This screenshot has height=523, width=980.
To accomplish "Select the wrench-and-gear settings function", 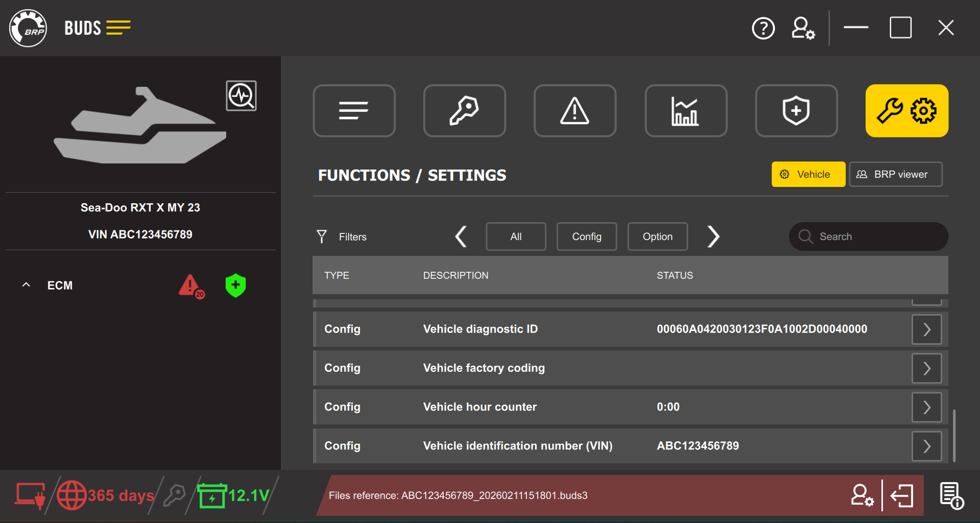I will 906,110.
